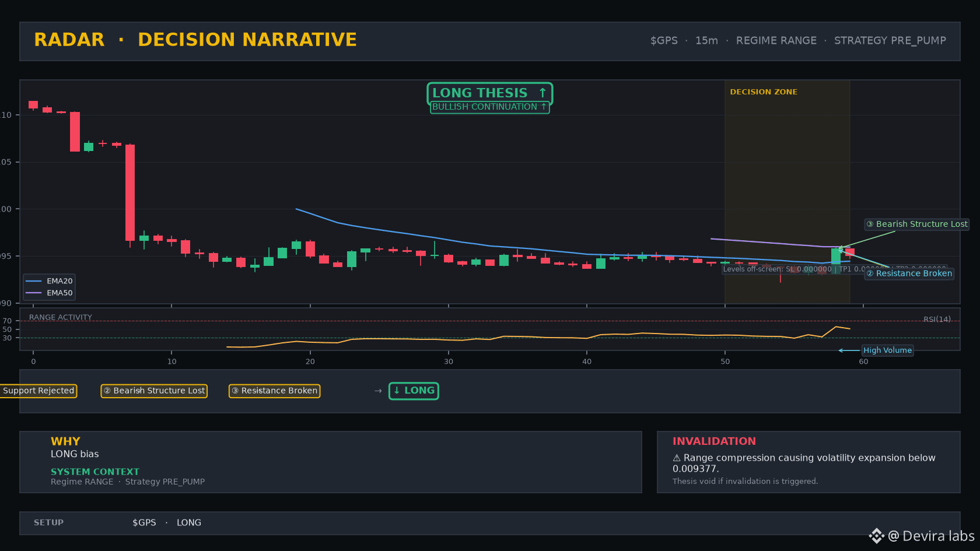Viewport: 980px width, 551px height.
Task: Click the INVALIDATION heading
Action: click(x=714, y=441)
